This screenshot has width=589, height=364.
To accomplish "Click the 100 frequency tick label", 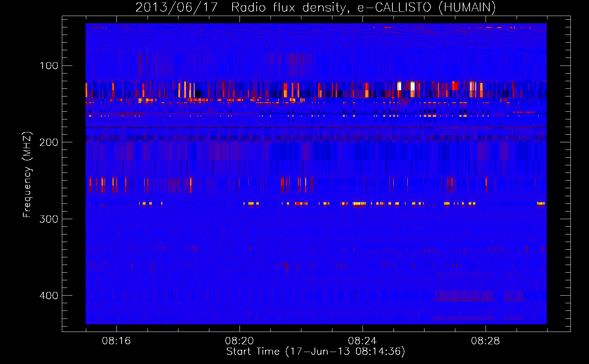I will (x=49, y=66).
